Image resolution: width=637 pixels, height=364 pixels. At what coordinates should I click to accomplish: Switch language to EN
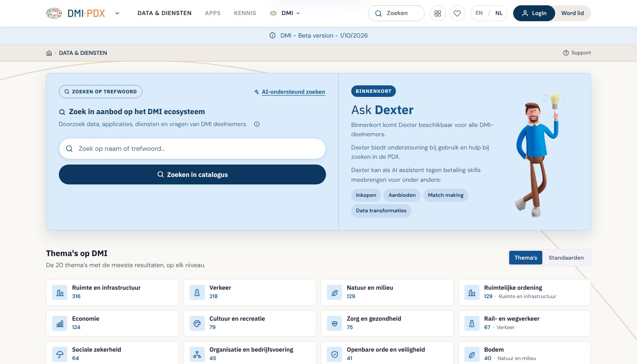coord(479,13)
